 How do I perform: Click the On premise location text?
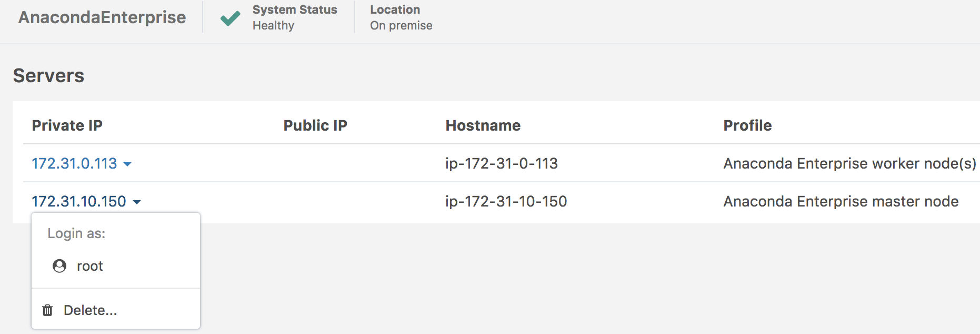401,25
